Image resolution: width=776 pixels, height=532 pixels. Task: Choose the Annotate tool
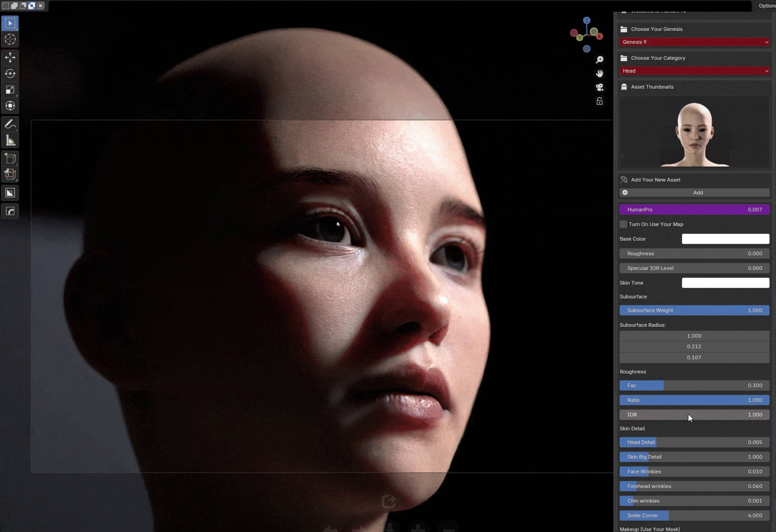pos(10,124)
